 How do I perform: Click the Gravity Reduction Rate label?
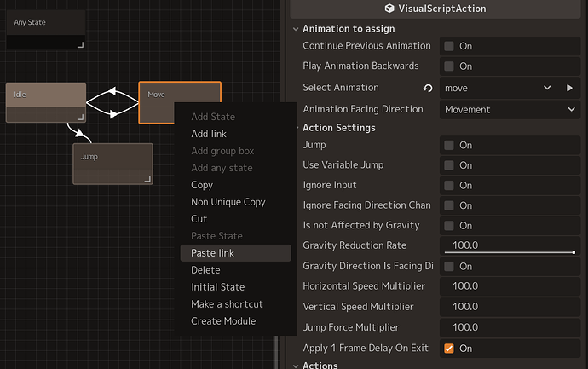point(355,245)
